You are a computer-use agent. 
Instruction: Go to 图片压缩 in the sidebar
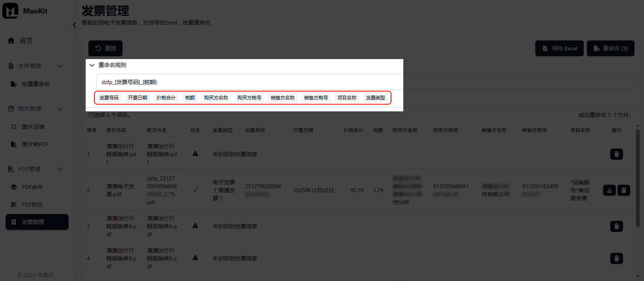point(33,127)
